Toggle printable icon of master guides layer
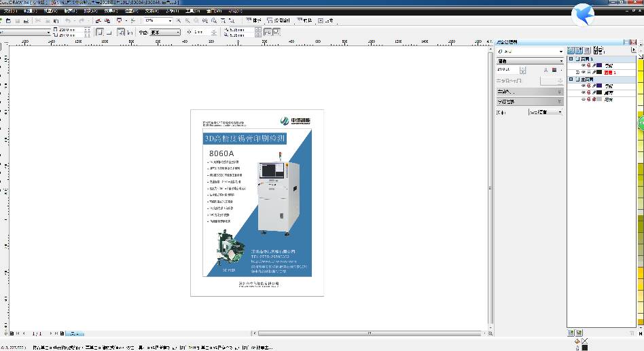Screen dimensions: 644x351 coord(588,86)
